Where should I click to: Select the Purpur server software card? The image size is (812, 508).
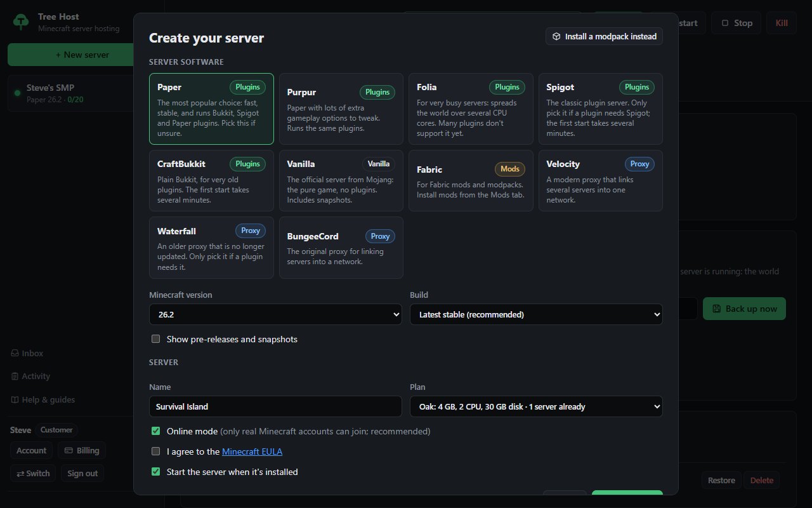tap(341, 109)
